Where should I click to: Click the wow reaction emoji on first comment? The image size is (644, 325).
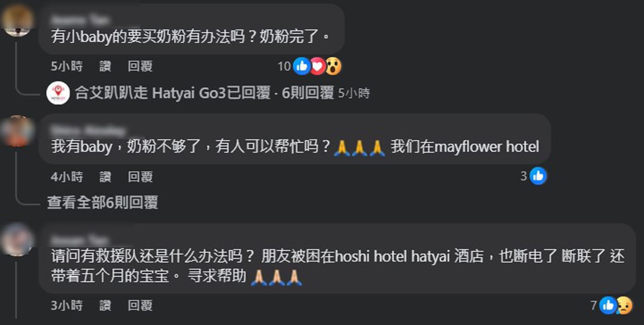pyautogui.click(x=333, y=66)
